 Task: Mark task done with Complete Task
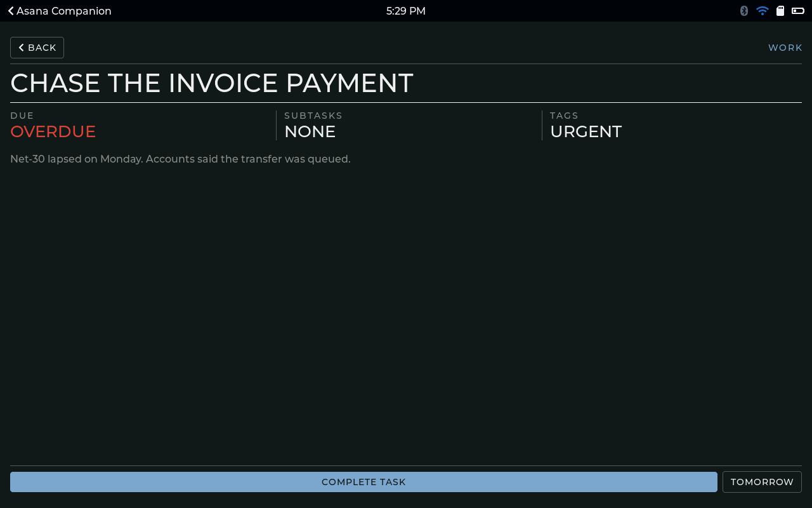tap(363, 482)
